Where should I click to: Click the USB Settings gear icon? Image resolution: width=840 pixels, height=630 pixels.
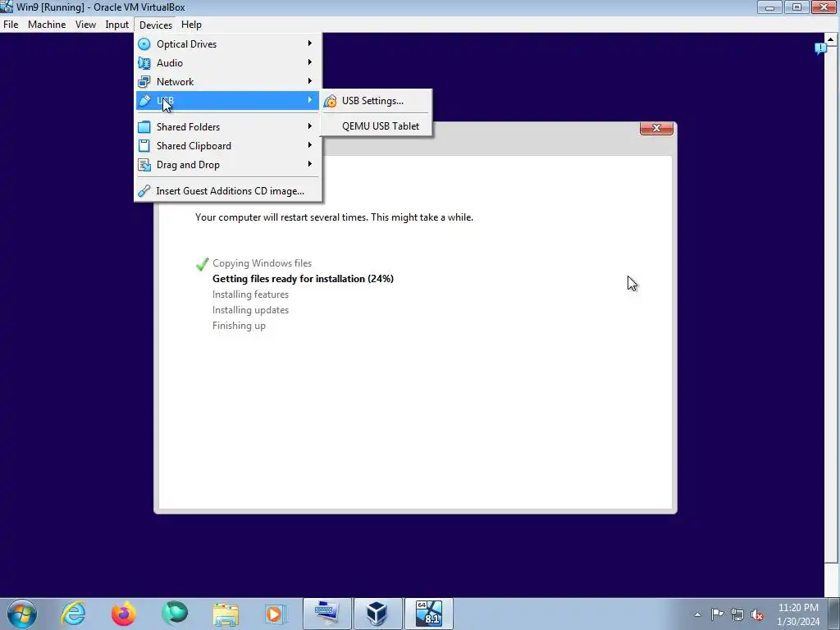[x=331, y=101]
